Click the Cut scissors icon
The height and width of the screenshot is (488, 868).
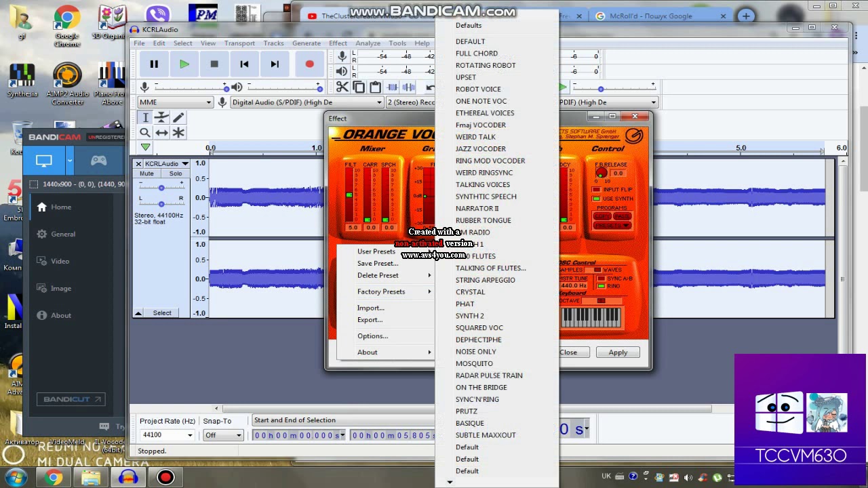click(x=342, y=87)
